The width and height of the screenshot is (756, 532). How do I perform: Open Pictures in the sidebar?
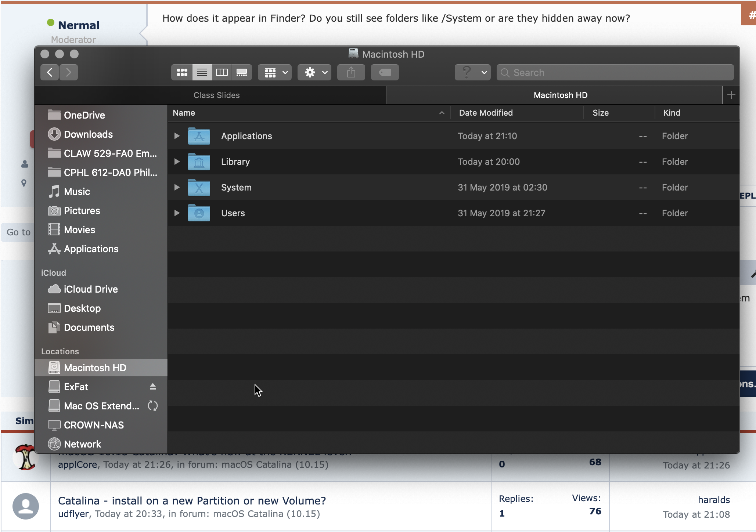tap(101, 211)
